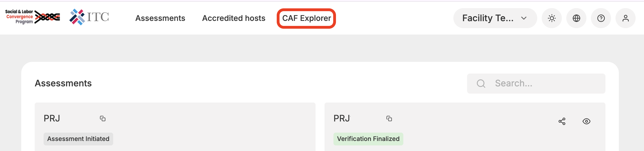The width and height of the screenshot is (644, 151).
Task: Open the user profile icon
Action: tap(625, 18)
